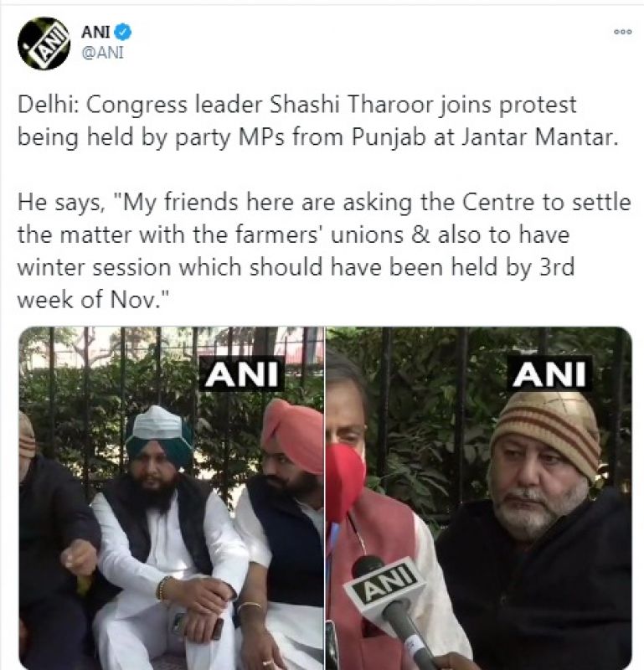Click the striped woolen cap in right photo
The image size is (644, 670).
[x=547, y=431]
